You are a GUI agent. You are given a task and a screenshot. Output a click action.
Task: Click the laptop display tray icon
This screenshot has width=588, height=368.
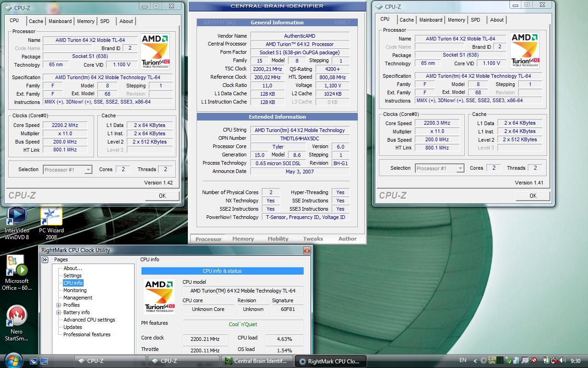[525, 361]
